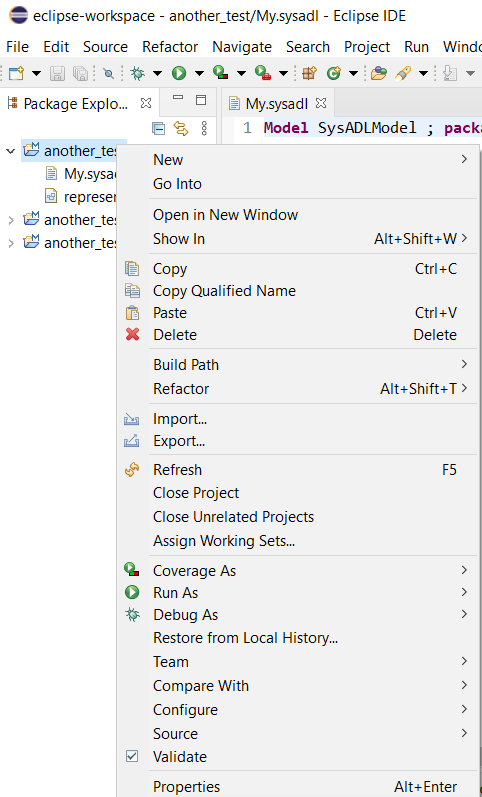Click the Run Last Tool icon

(x=262, y=74)
